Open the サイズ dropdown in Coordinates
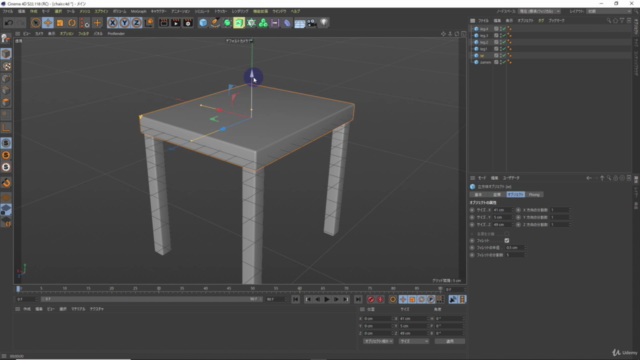This screenshot has height=360, width=640. [413, 341]
